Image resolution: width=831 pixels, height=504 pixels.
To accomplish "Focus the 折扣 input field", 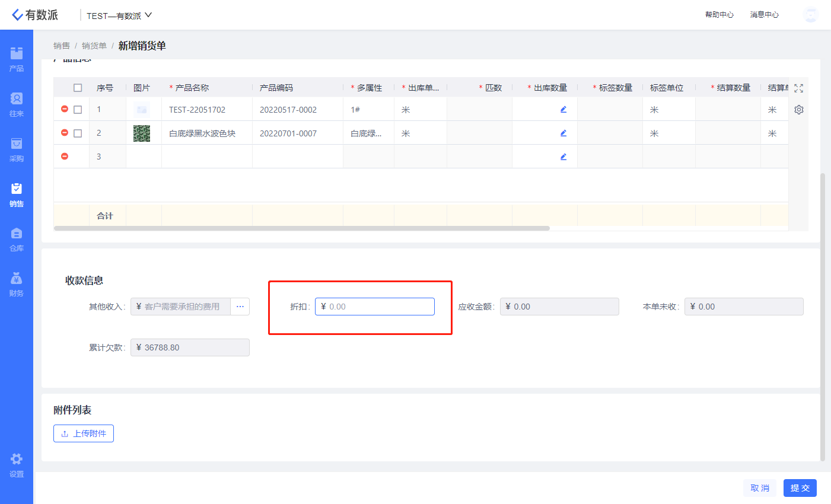I will [375, 307].
